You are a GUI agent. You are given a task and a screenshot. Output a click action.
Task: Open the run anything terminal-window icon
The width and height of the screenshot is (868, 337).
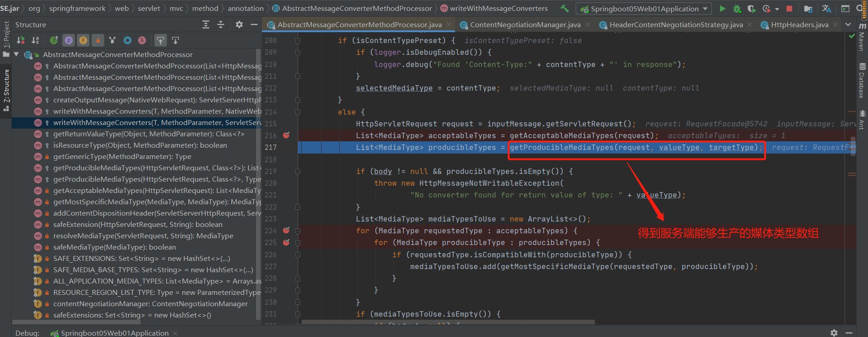click(x=845, y=9)
